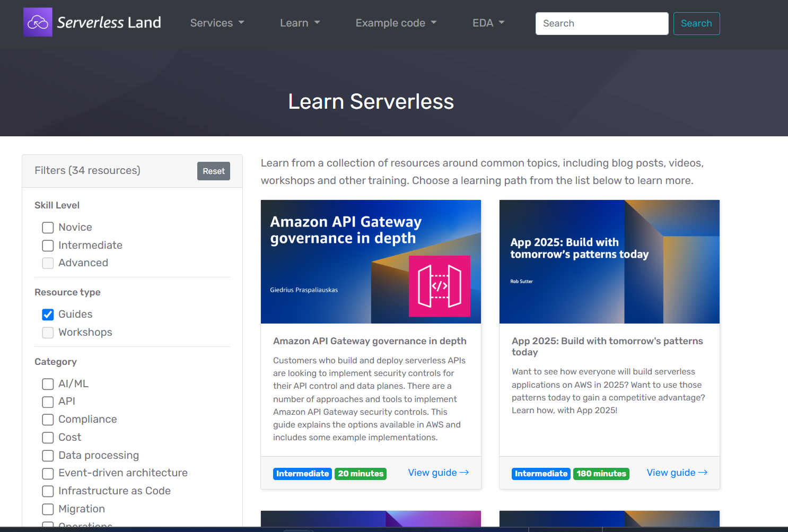Click the Filters (34 resources) header text
This screenshot has width=788, height=532.
[87, 170]
